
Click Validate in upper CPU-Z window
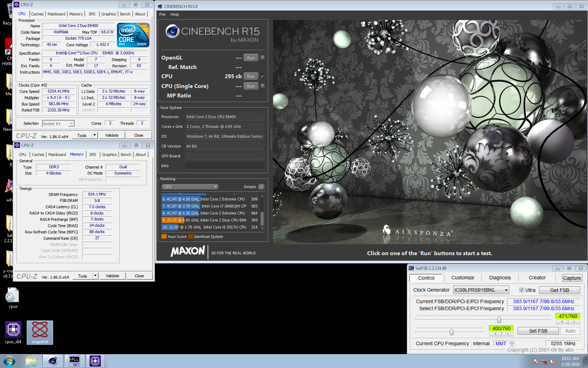click(112, 135)
